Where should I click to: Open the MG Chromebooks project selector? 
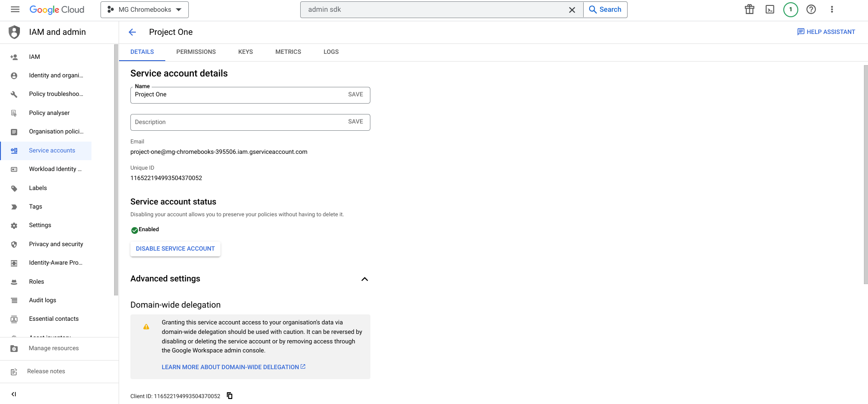tap(144, 10)
